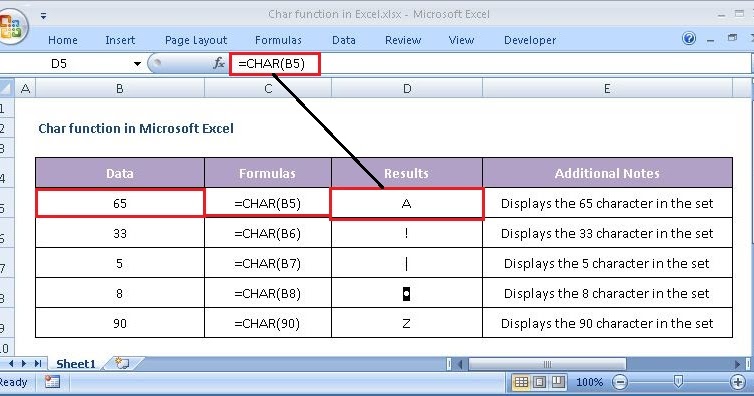
Task: Expand the Name Box dropdown arrow
Action: [137, 64]
